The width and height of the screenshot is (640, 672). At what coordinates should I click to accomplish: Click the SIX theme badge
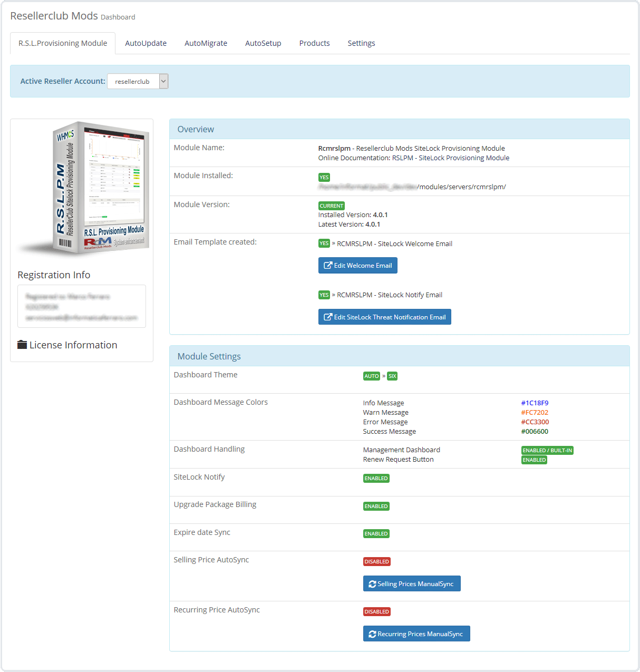point(392,376)
